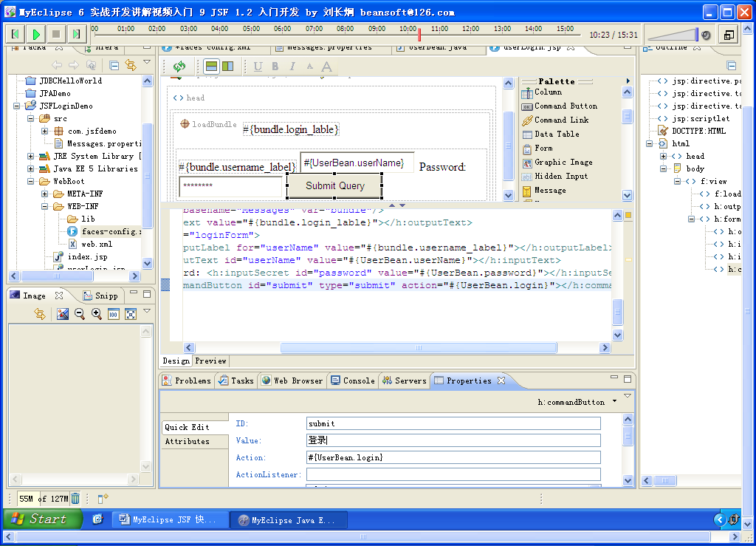This screenshot has height=546, width=756.
Task: Click the green play button
Action: tap(35, 34)
